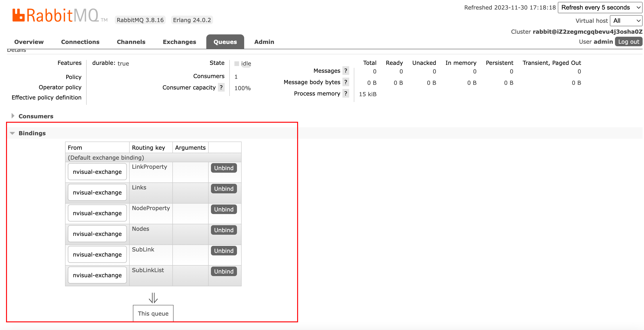The height and width of the screenshot is (330, 644).
Task: Click Message body bytes help icon
Action: click(x=345, y=82)
